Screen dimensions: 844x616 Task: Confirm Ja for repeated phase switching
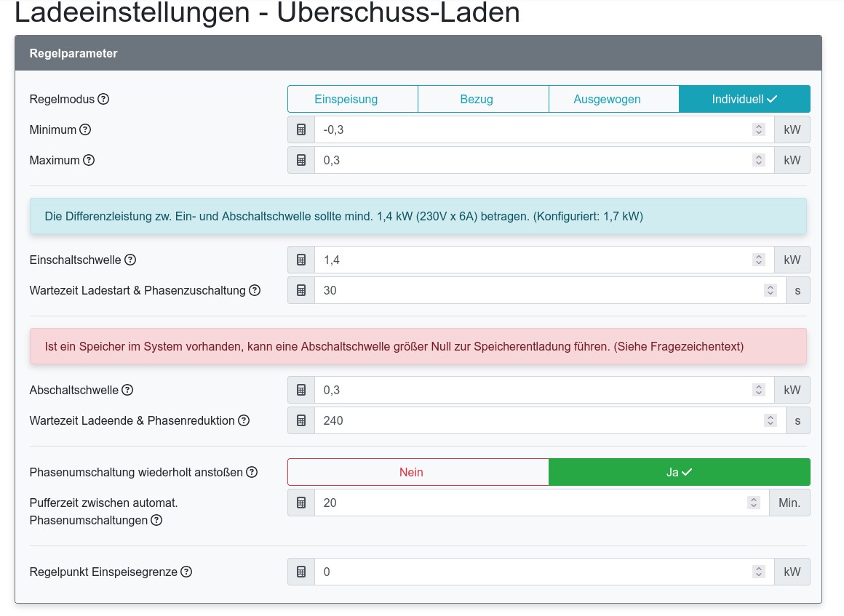tap(678, 472)
